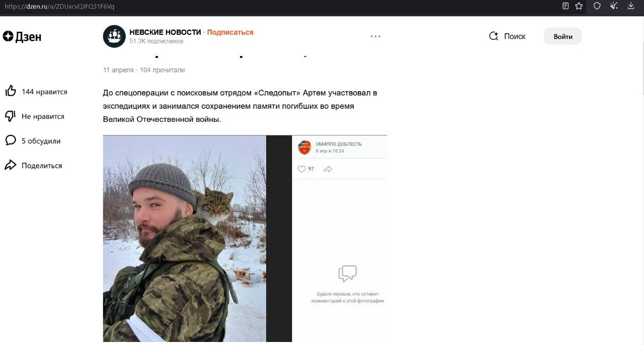Image resolution: width=644 pixels, height=345 pixels.
Task: Click the Dzen logo
Action: [x=22, y=36]
